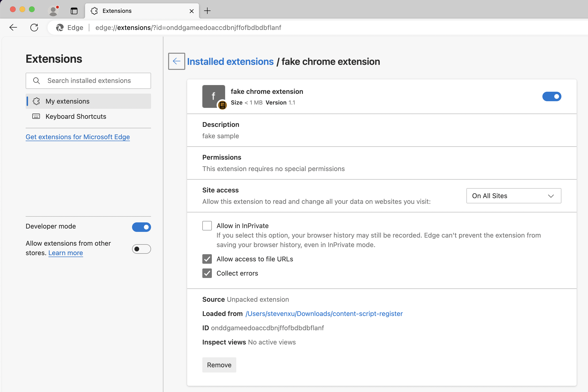Click the 'Unpacked extension' source text
This screenshot has width=588, height=392.
pyautogui.click(x=258, y=299)
